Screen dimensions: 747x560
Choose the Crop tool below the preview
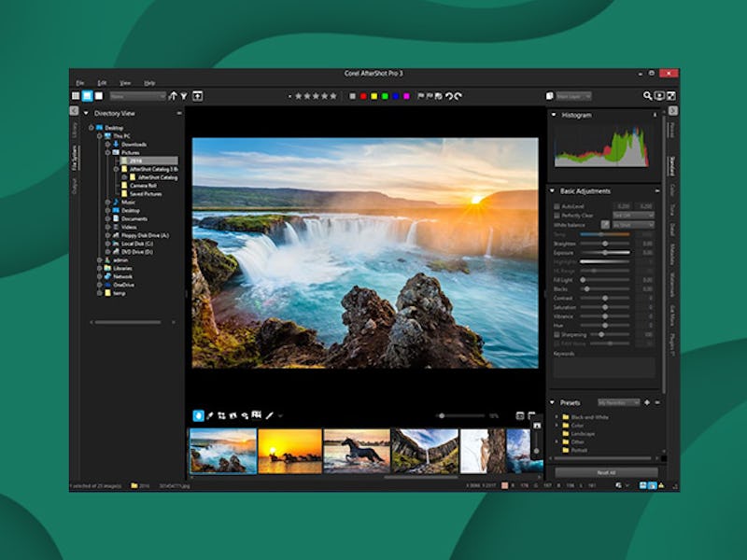coord(222,415)
